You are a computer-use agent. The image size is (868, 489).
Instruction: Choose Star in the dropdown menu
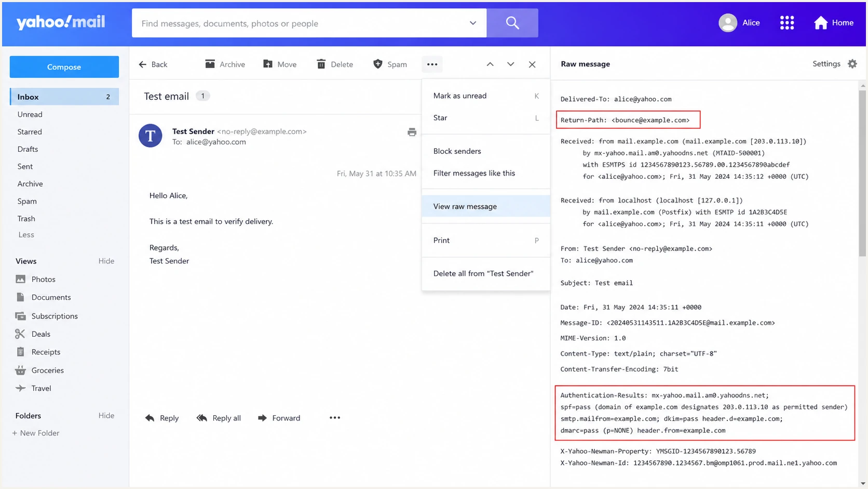(486, 117)
